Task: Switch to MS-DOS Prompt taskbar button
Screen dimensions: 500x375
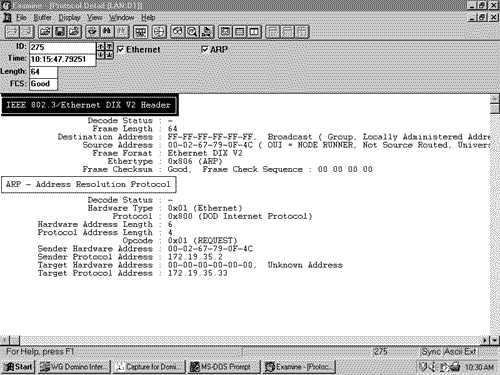Action: click(223, 367)
